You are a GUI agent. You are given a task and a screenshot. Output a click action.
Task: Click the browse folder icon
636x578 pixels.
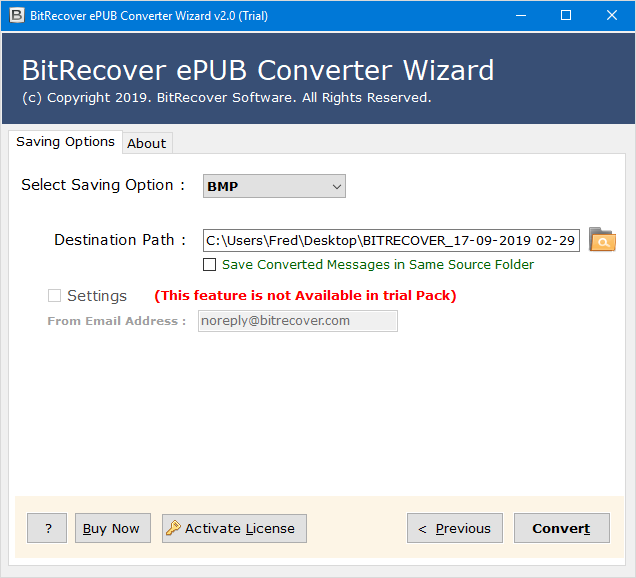pyautogui.click(x=602, y=240)
